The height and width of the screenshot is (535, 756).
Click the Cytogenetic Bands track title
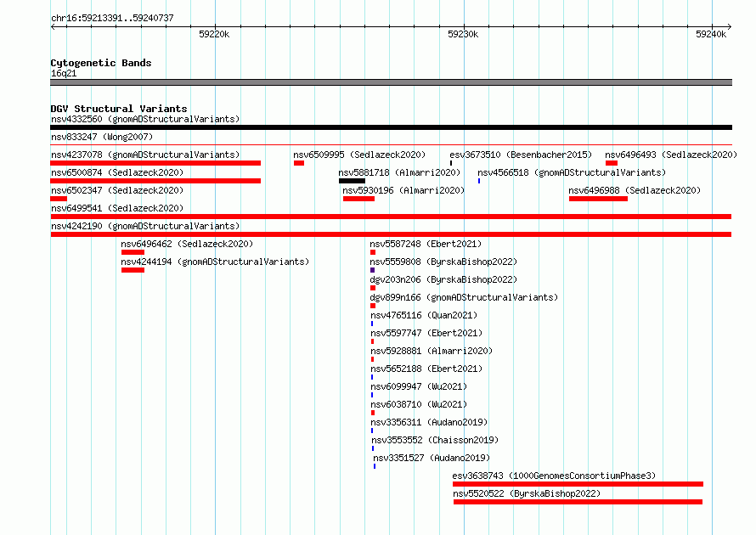101,63
